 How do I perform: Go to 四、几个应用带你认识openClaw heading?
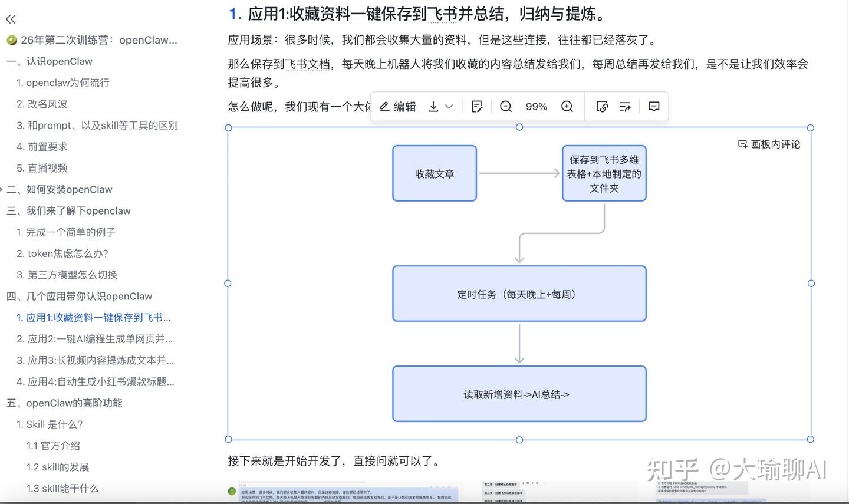point(79,296)
